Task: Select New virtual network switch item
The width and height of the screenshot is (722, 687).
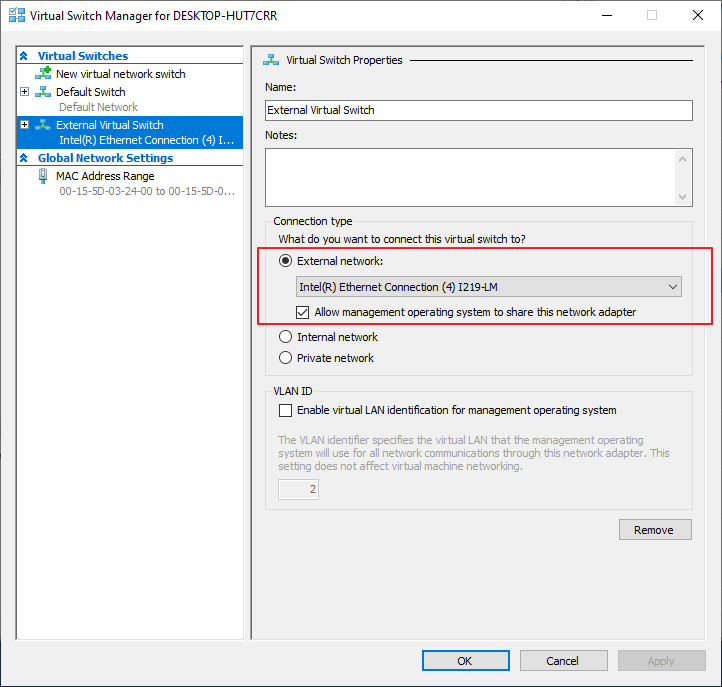Action: pyautogui.click(x=121, y=74)
